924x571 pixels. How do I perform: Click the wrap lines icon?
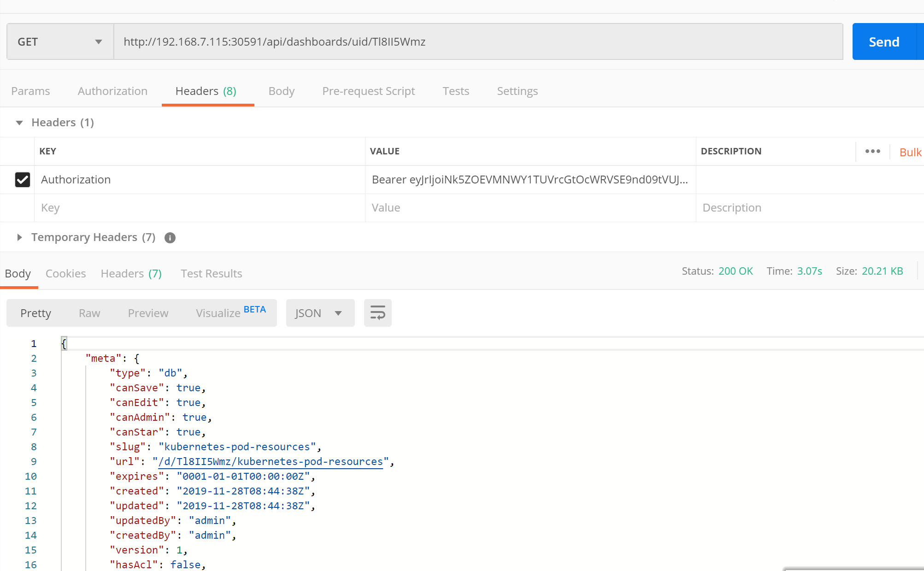pos(377,313)
